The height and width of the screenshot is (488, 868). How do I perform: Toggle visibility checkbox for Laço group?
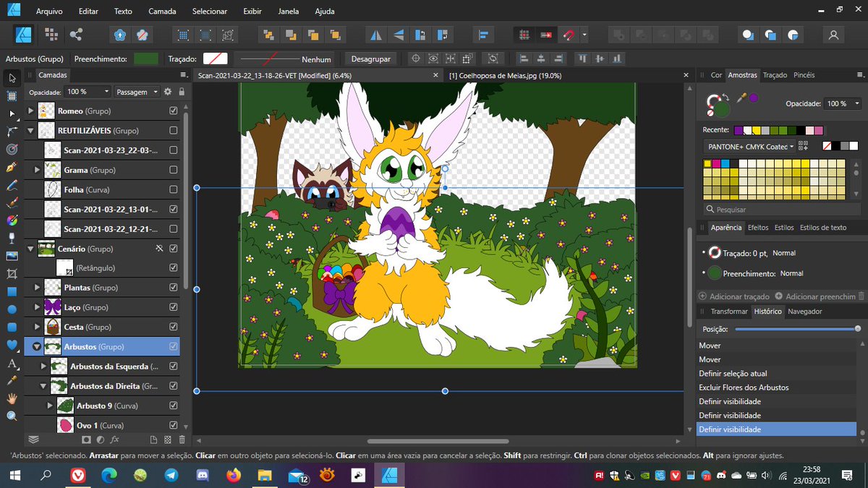point(173,307)
